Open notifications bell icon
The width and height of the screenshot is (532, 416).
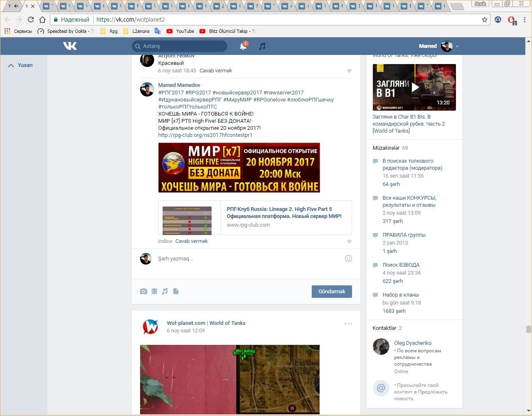[243, 46]
